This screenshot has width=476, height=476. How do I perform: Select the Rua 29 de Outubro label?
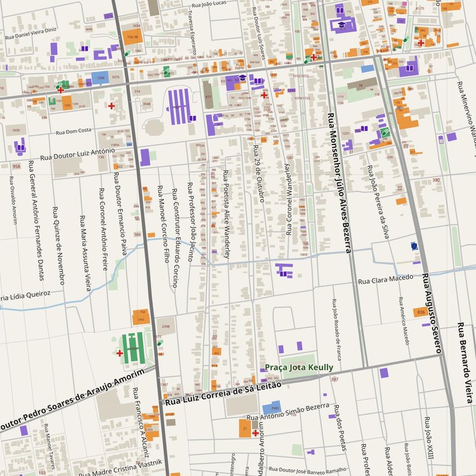coord(259,173)
